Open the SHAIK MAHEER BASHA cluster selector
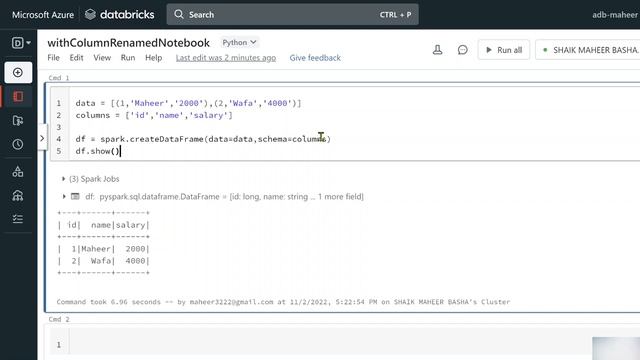 (x=588, y=50)
